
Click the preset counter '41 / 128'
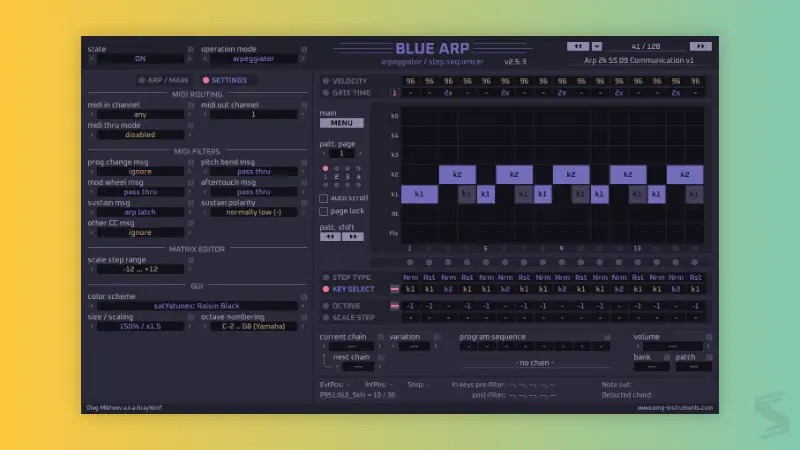(x=645, y=46)
